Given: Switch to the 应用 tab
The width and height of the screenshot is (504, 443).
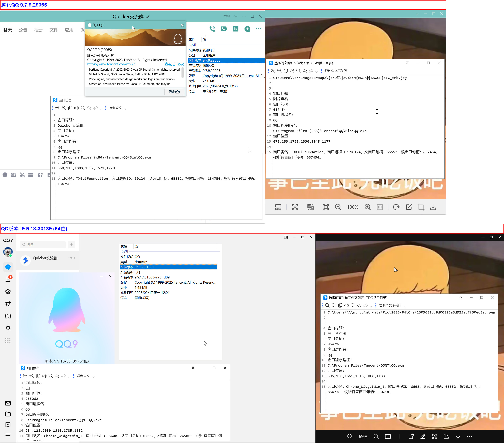Looking at the screenshot, I should [69, 30].
